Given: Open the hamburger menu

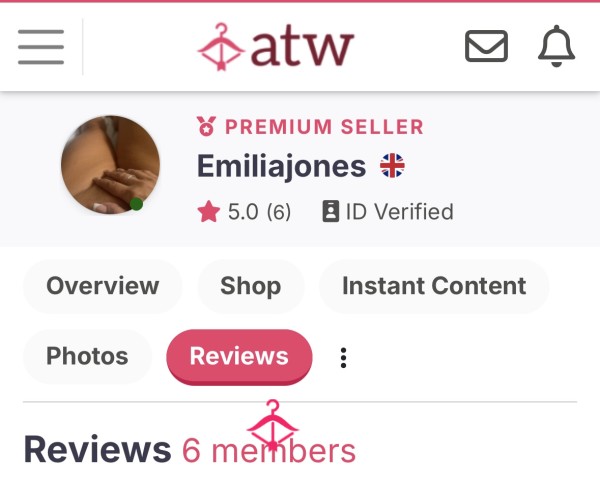Looking at the screenshot, I should pyautogui.click(x=41, y=47).
